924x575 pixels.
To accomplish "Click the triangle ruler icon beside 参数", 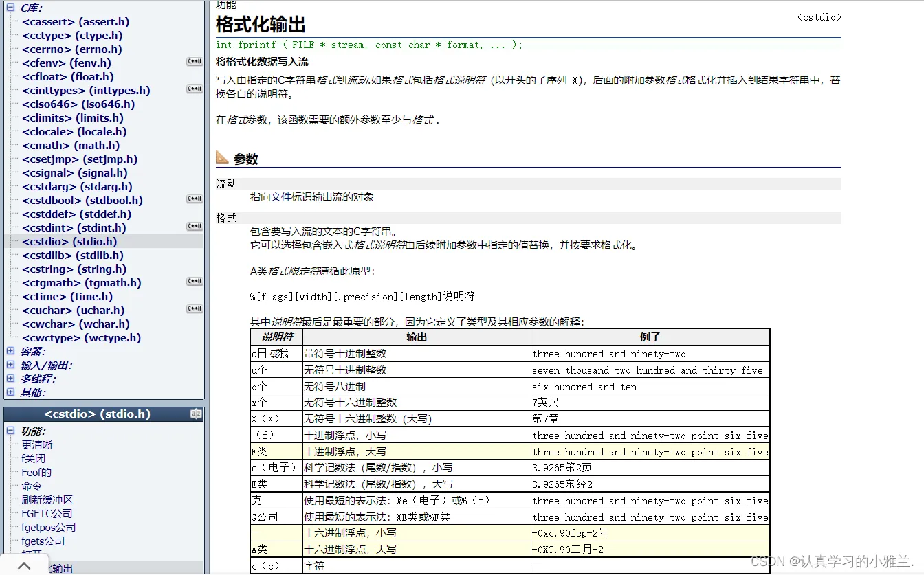I will [222, 157].
